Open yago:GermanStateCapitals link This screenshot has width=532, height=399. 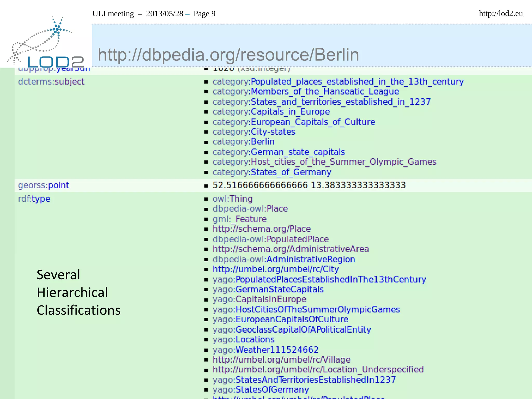(x=268, y=289)
